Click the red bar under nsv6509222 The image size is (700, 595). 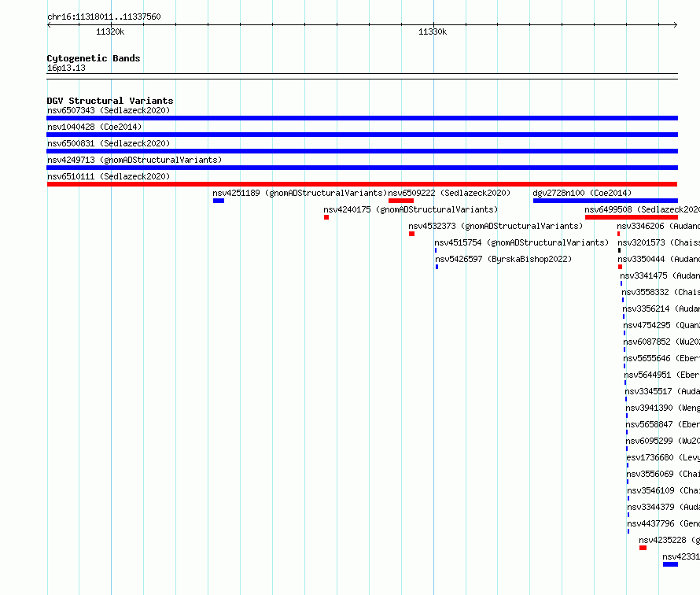click(401, 201)
